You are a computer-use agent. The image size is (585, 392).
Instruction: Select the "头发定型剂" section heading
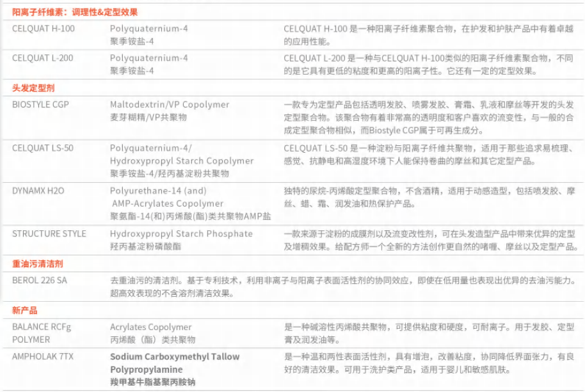pyautogui.click(x=33, y=88)
